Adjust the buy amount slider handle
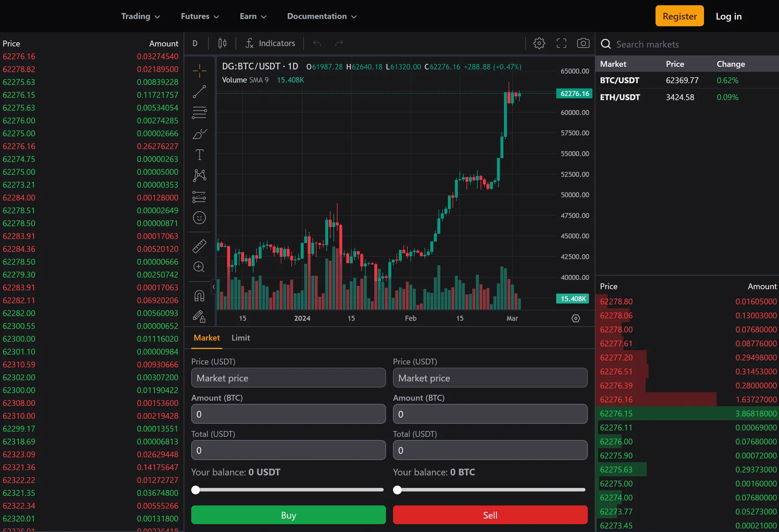Screen dimensions: 779x532 click(196, 490)
